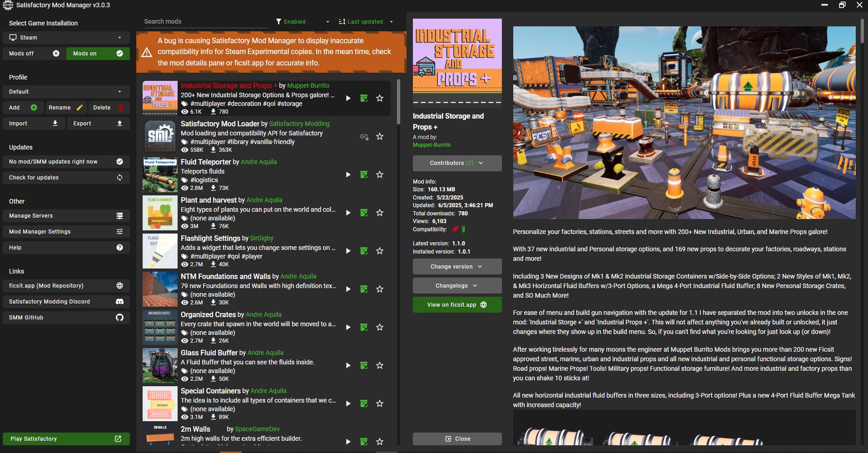Star NTM Foundations and Walls

pyautogui.click(x=380, y=289)
